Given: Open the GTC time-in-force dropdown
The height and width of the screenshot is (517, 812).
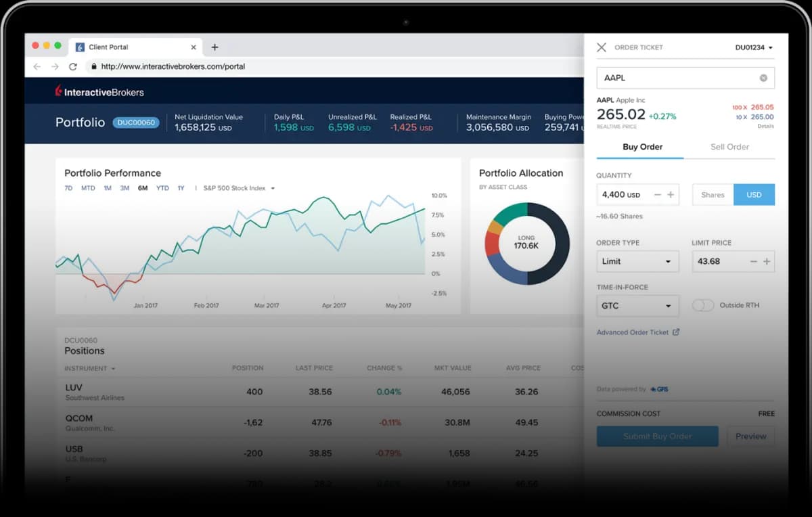Looking at the screenshot, I should click(637, 305).
